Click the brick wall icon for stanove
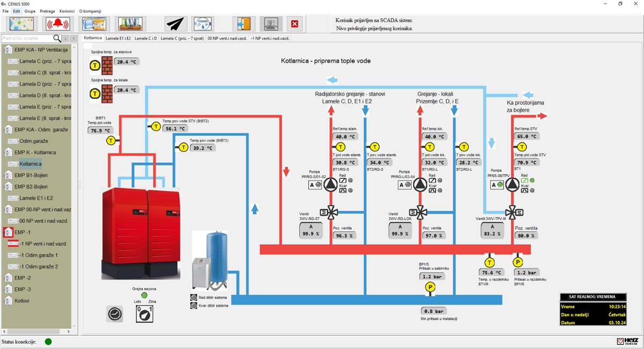Viewport: 644px width, 349px height. 107,66
